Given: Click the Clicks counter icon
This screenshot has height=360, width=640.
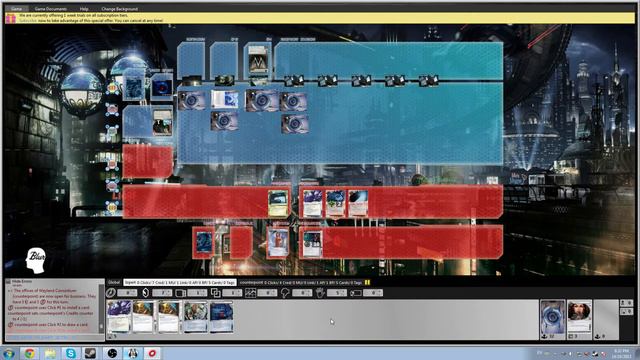Looking at the screenshot, I should pos(111,293).
